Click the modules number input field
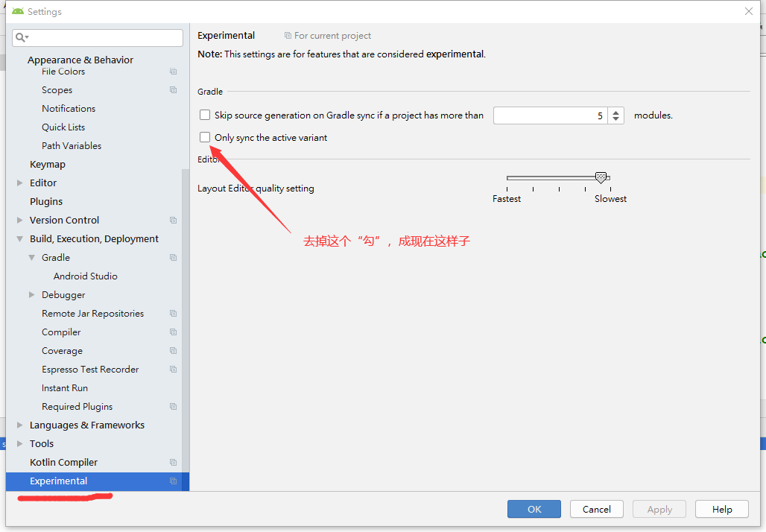 click(551, 115)
